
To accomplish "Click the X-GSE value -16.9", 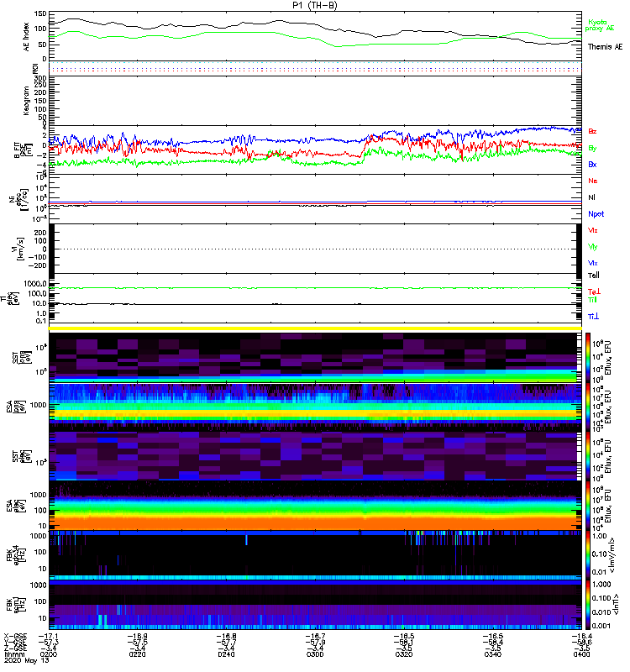I will pos(137,636).
